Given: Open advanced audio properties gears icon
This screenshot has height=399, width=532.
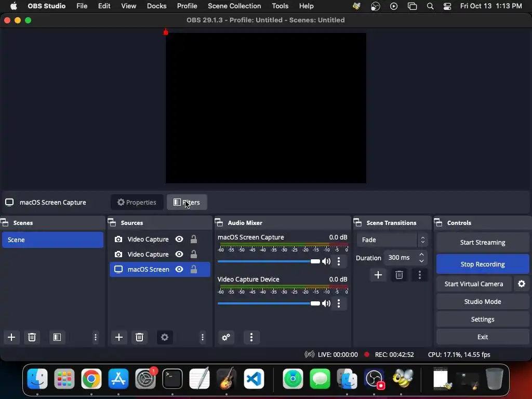Looking at the screenshot, I should [x=226, y=337].
